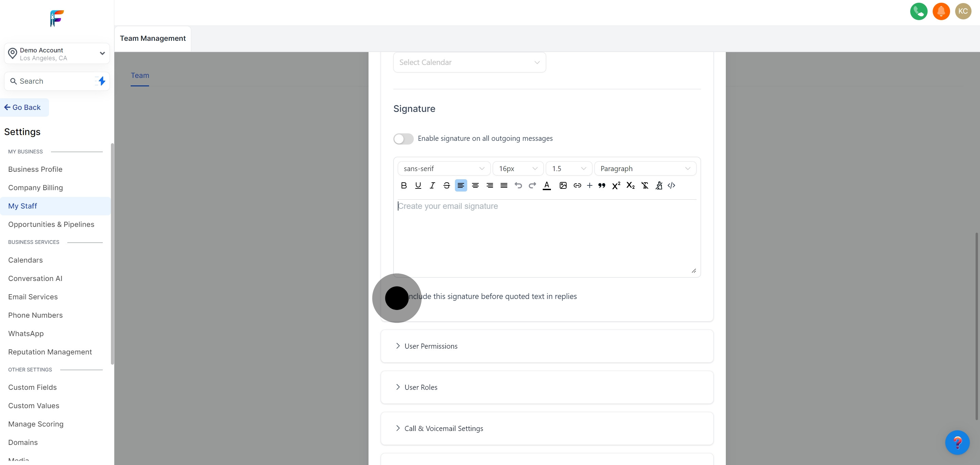Screen dimensions: 980x465
Task: Click into the email signature text area
Action: pyautogui.click(x=546, y=236)
